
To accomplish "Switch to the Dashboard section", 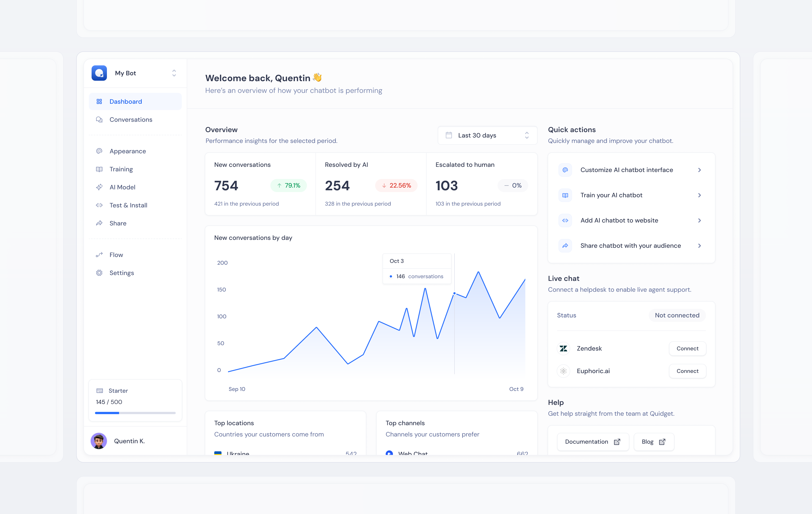I will (125, 101).
